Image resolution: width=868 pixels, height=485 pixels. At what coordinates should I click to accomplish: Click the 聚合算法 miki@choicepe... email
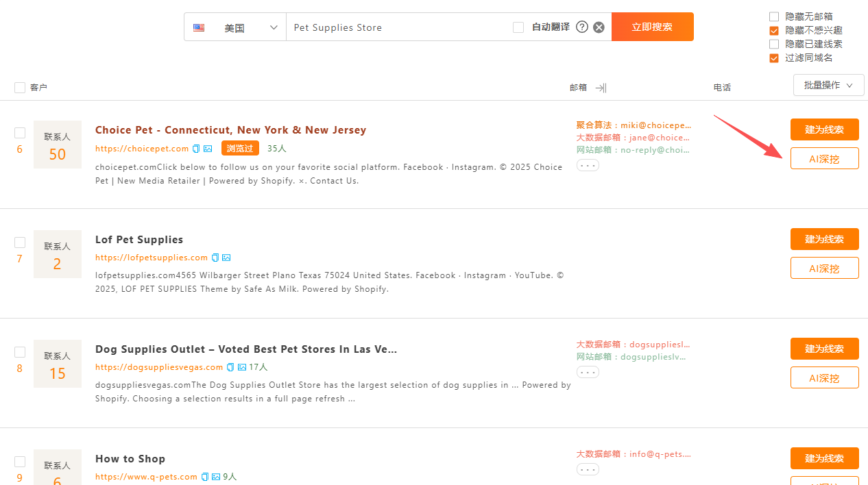(x=634, y=125)
